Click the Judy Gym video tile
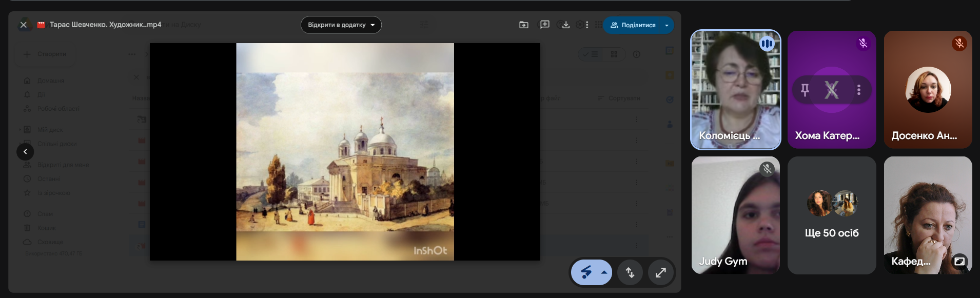The width and height of the screenshot is (980, 298). click(735, 215)
